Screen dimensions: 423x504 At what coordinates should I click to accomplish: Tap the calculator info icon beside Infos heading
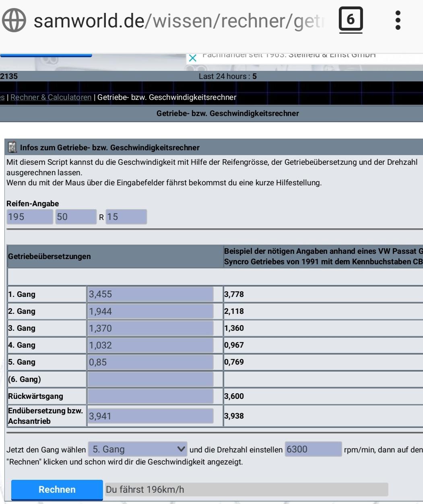pos(13,147)
